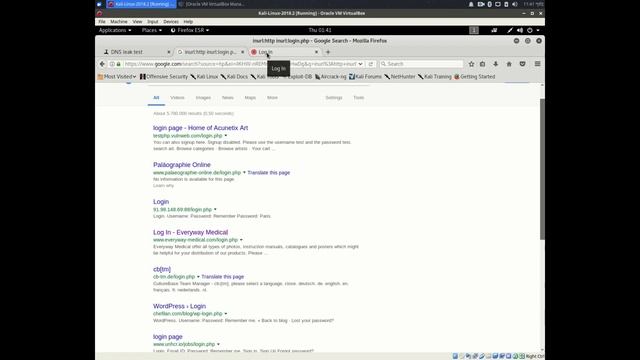Expand arrow beside everyway-medical.com result URL
The height and width of the screenshot is (360, 640).
coord(241,240)
